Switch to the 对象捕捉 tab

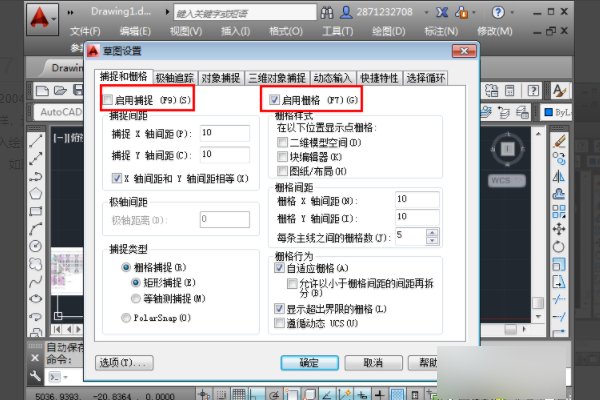point(221,78)
